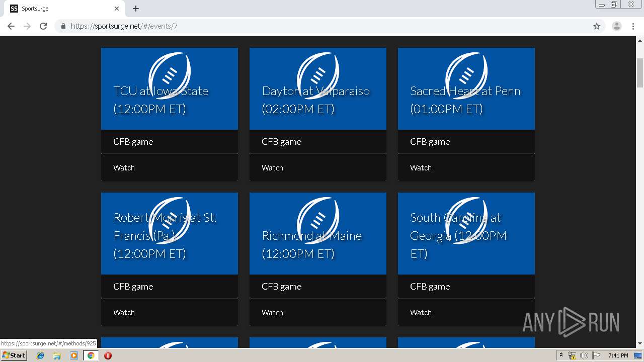
Task: Launch Internet Explorer from the taskbar
Action: tap(40, 355)
